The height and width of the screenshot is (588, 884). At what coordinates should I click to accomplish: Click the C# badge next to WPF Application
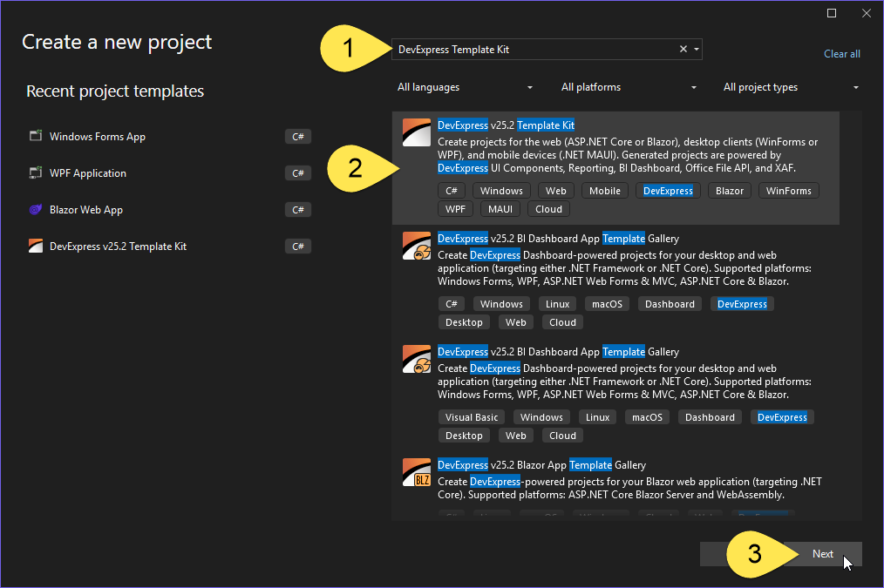[x=297, y=172]
